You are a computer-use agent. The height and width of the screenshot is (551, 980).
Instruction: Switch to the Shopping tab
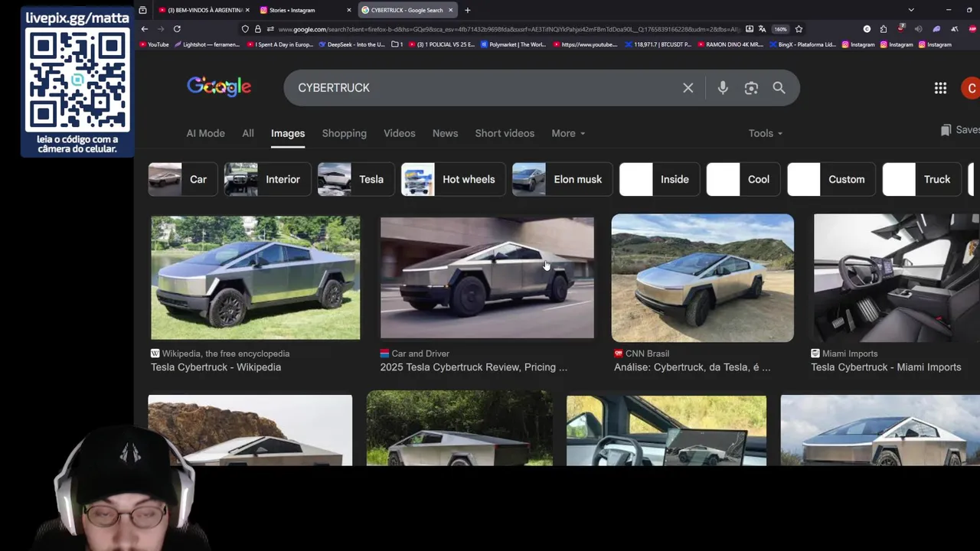click(345, 133)
